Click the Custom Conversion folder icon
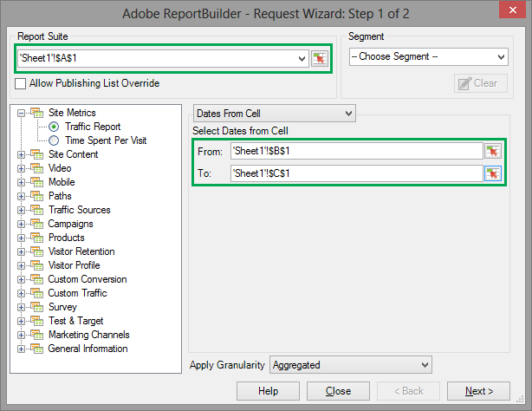This screenshot has width=532, height=411. (x=37, y=279)
